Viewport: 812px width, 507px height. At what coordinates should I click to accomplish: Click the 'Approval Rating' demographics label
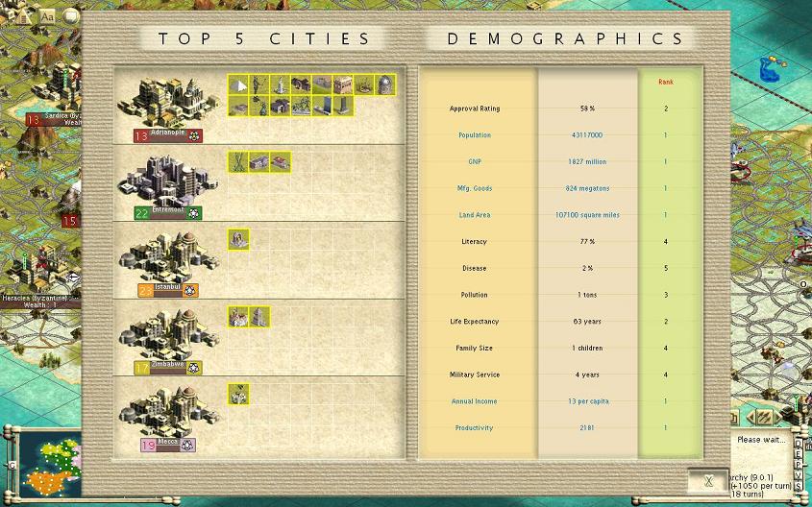click(x=475, y=109)
